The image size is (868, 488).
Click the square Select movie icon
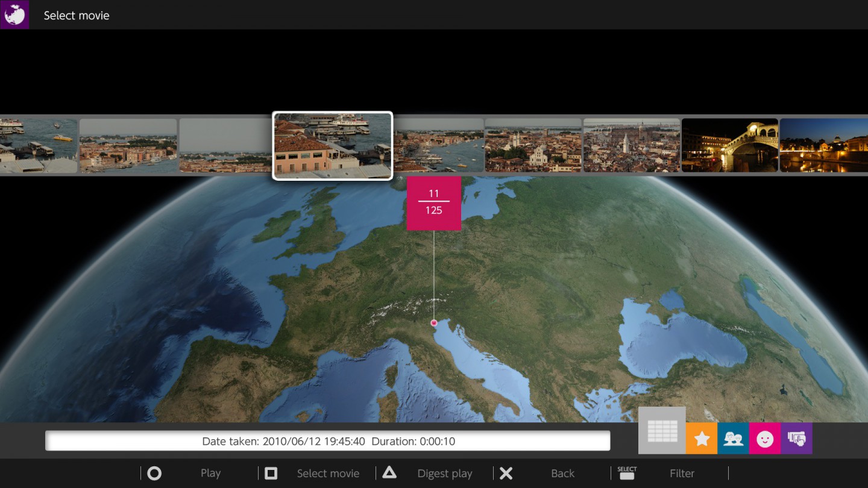click(x=271, y=474)
